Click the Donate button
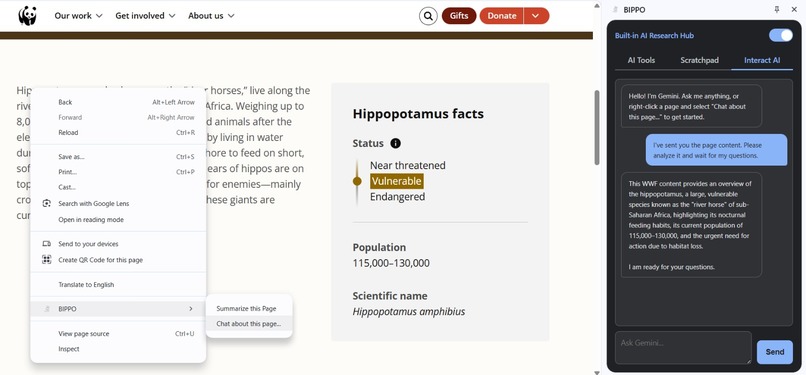The width and height of the screenshot is (806, 375). 502,16
